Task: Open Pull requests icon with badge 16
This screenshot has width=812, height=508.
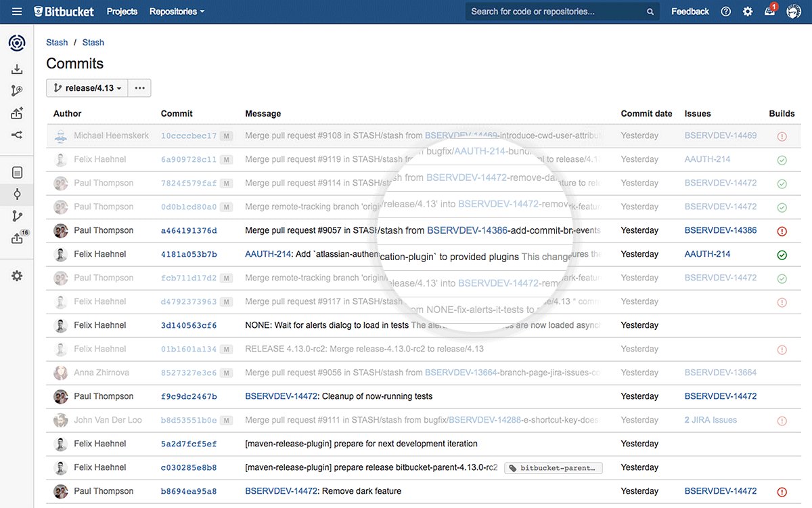Action: click(x=18, y=238)
